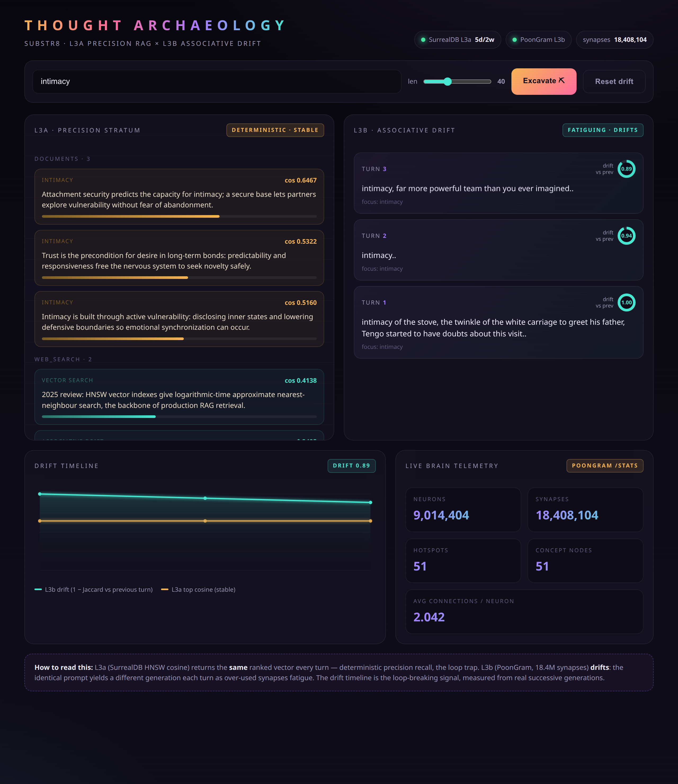678x784 pixels.
Task: Click the 0.94 drift ring on Turn 2
Action: coord(626,236)
